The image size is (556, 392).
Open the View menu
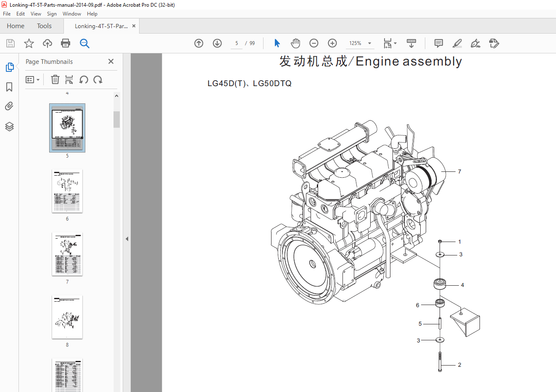click(36, 14)
